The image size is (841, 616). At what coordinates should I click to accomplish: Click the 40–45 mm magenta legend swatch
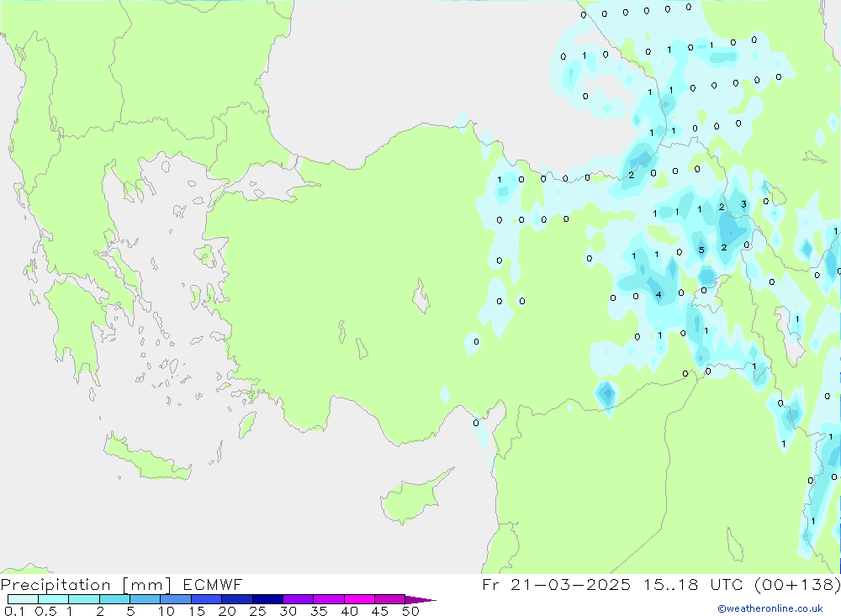click(359, 599)
